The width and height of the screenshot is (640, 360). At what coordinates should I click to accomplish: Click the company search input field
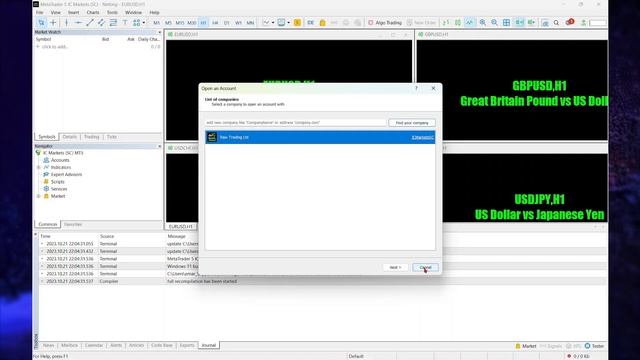[295, 122]
